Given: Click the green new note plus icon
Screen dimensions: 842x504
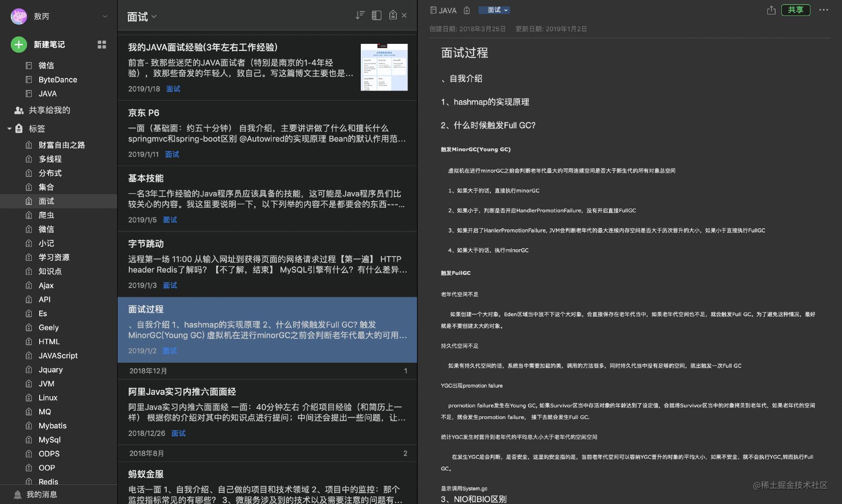Looking at the screenshot, I should (19, 44).
